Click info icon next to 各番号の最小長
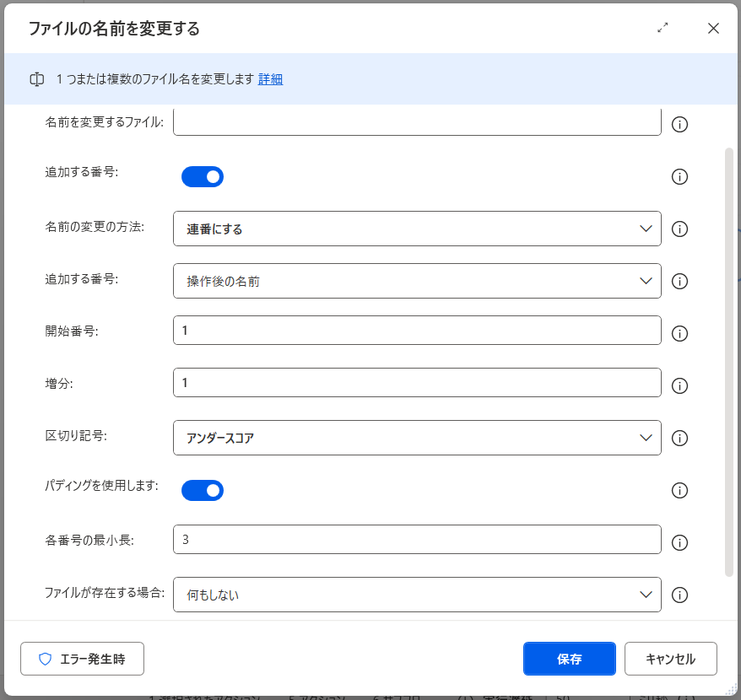This screenshot has height=700, width=741. [679, 543]
